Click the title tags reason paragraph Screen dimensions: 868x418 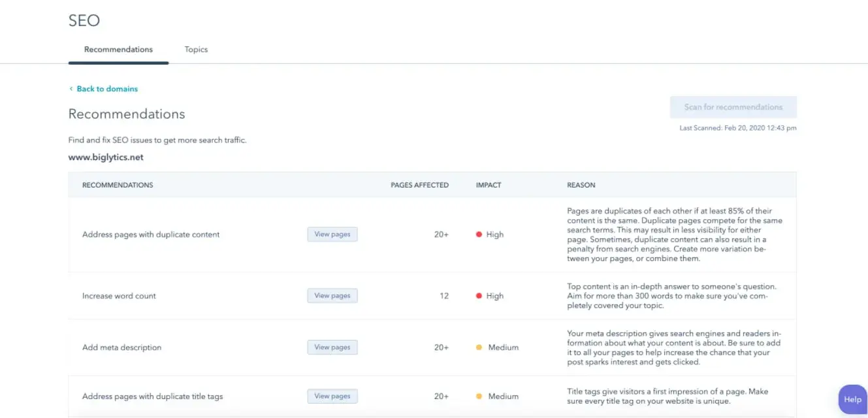point(667,396)
